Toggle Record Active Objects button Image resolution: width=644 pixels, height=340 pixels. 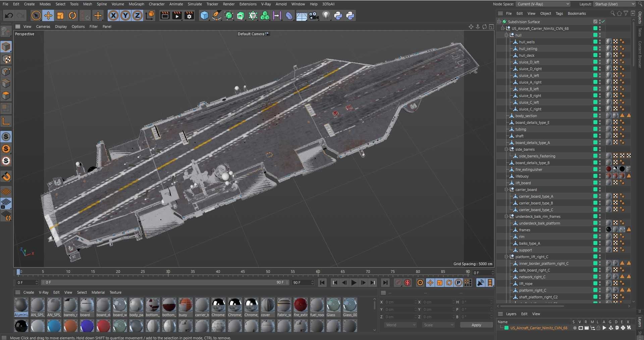pyautogui.click(x=398, y=283)
